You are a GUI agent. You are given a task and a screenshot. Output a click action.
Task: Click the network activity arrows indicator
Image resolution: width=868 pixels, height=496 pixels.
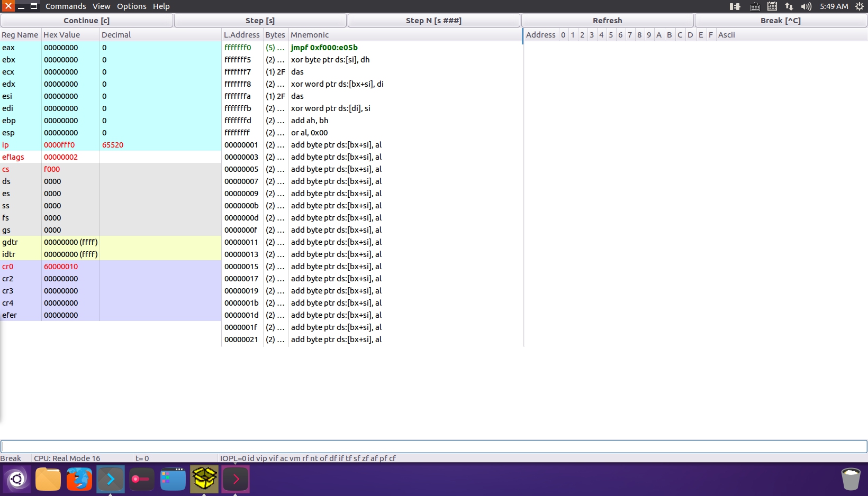point(789,6)
